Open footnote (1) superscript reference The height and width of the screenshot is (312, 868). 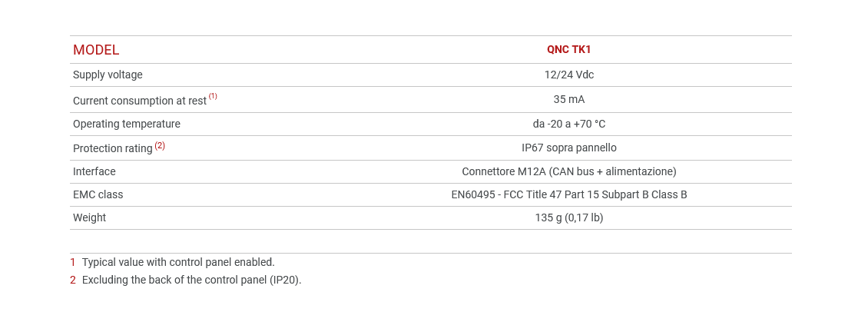coord(213,96)
